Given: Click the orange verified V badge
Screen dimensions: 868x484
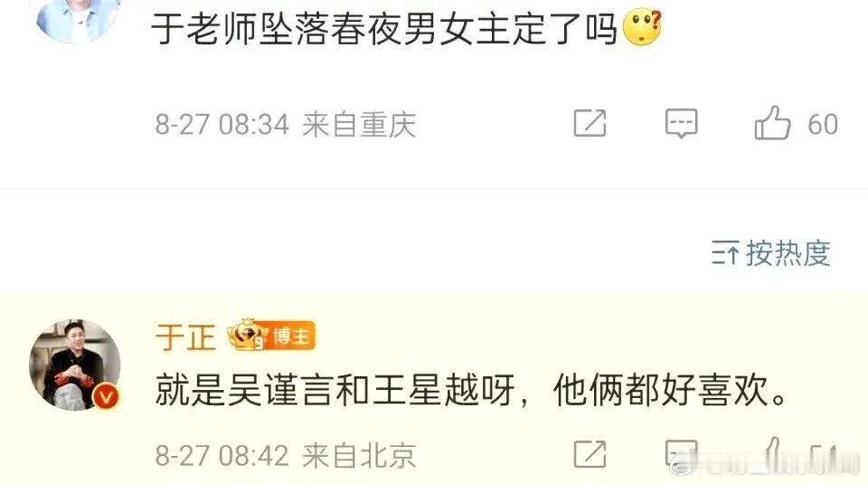Looking at the screenshot, I should pos(106,396).
